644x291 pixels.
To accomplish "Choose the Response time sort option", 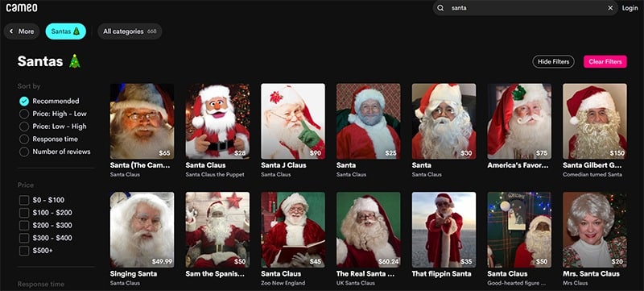I will pos(48,139).
